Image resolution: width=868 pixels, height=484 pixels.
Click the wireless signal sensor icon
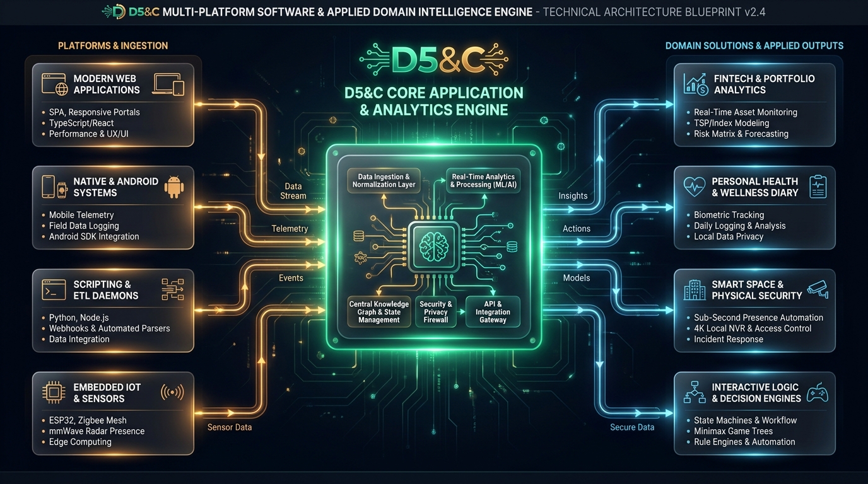click(x=172, y=392)
